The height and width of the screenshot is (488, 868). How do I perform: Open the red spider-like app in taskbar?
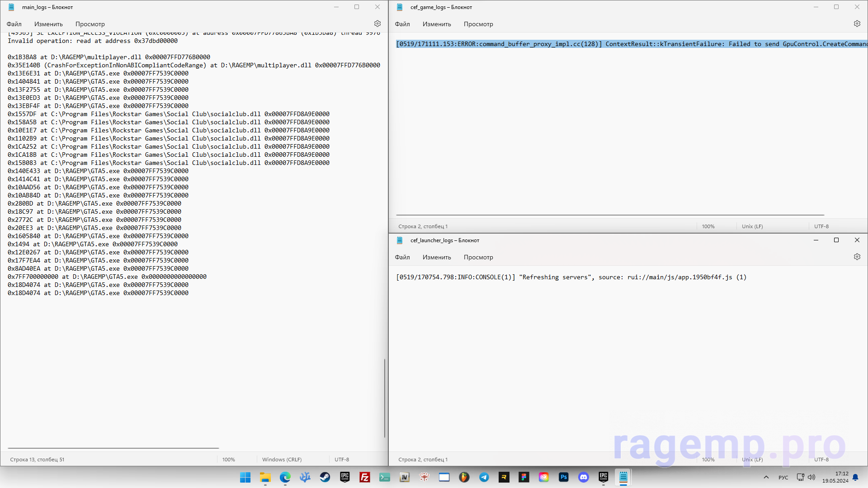point(425,477)
